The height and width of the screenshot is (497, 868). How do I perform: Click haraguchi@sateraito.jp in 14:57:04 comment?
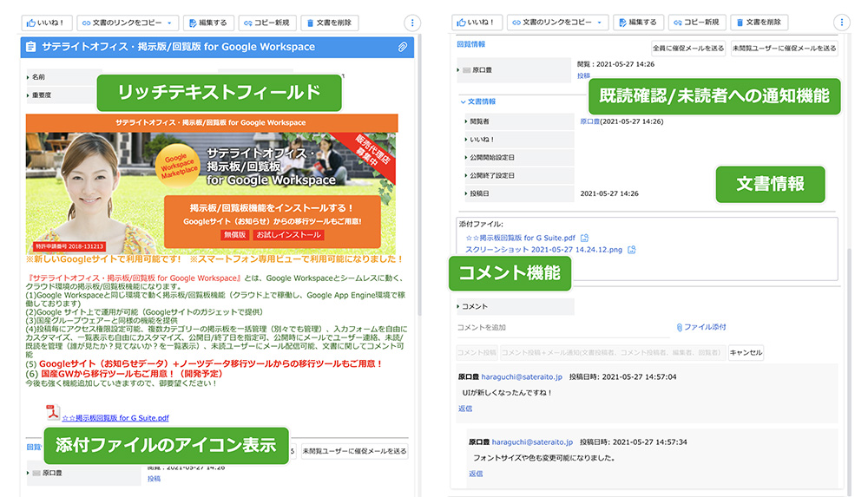[522, 377]
